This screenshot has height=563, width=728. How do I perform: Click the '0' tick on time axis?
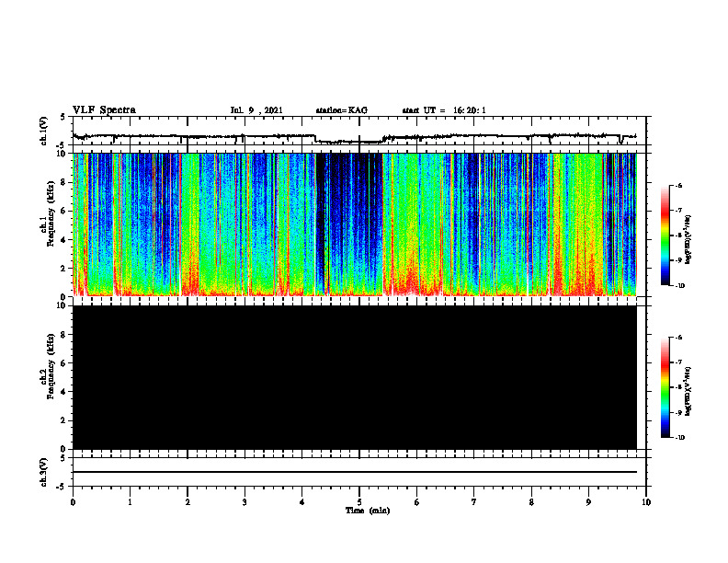point(73,502)
